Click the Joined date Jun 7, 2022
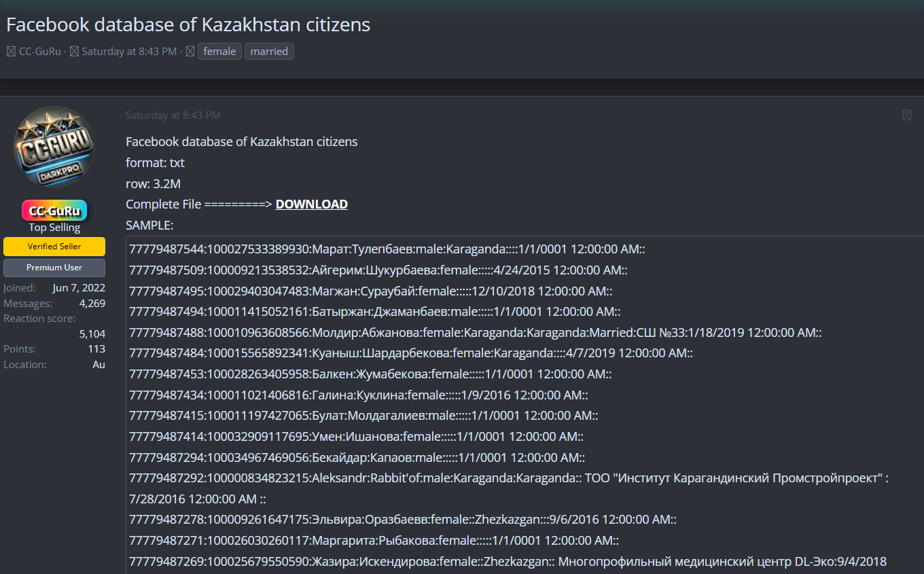 click(x=79, y=288)
